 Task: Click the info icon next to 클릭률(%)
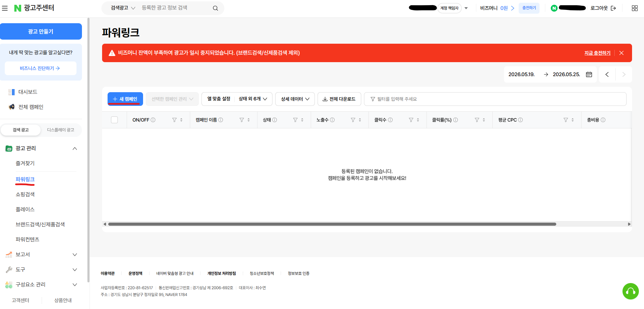tap(456, 120)
